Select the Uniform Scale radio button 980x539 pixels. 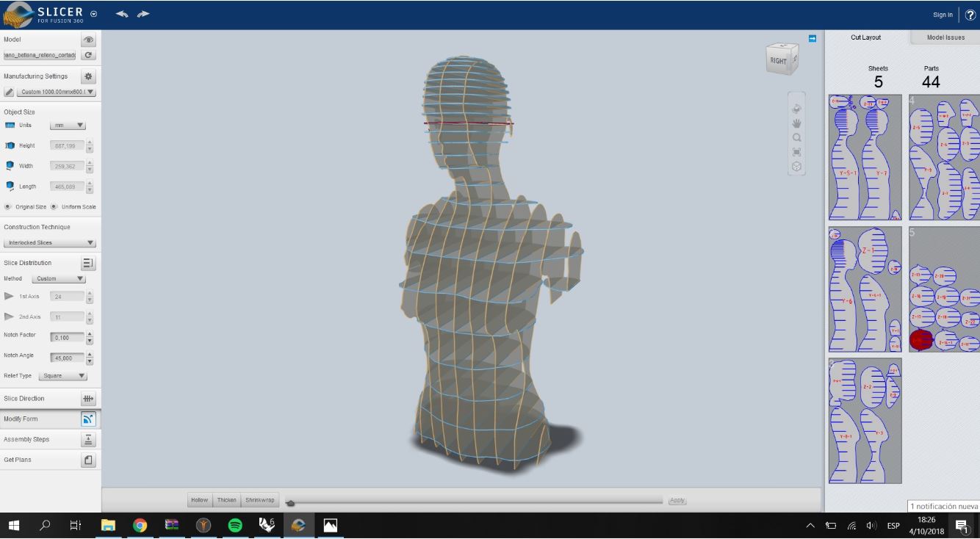point(54,207)
